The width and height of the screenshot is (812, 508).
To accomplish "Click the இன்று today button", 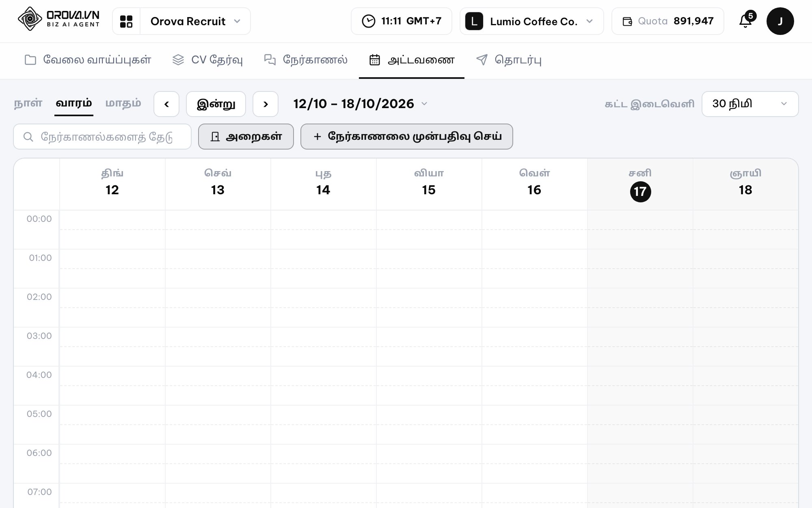I will pos(216,104).
